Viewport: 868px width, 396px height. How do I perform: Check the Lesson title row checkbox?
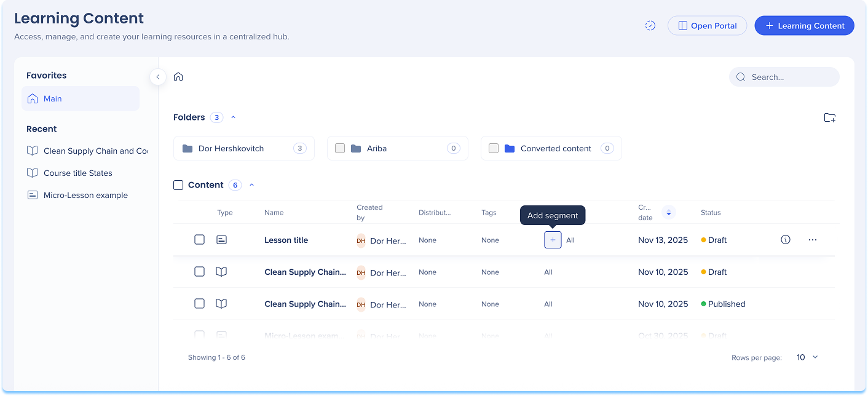pyautogui.click(x=199, y=240)
